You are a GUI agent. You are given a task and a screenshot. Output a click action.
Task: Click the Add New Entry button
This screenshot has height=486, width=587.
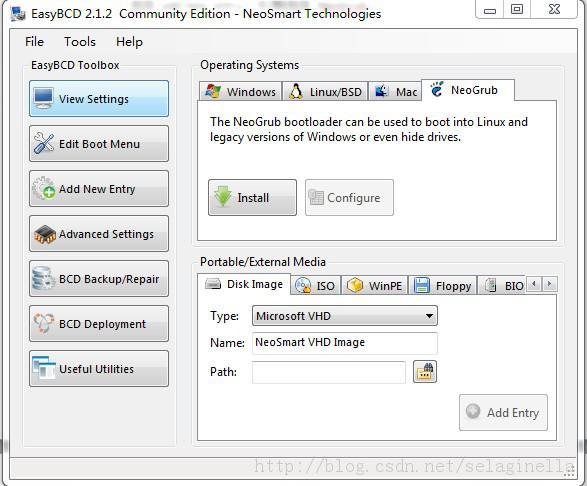(x=99, y=189)
